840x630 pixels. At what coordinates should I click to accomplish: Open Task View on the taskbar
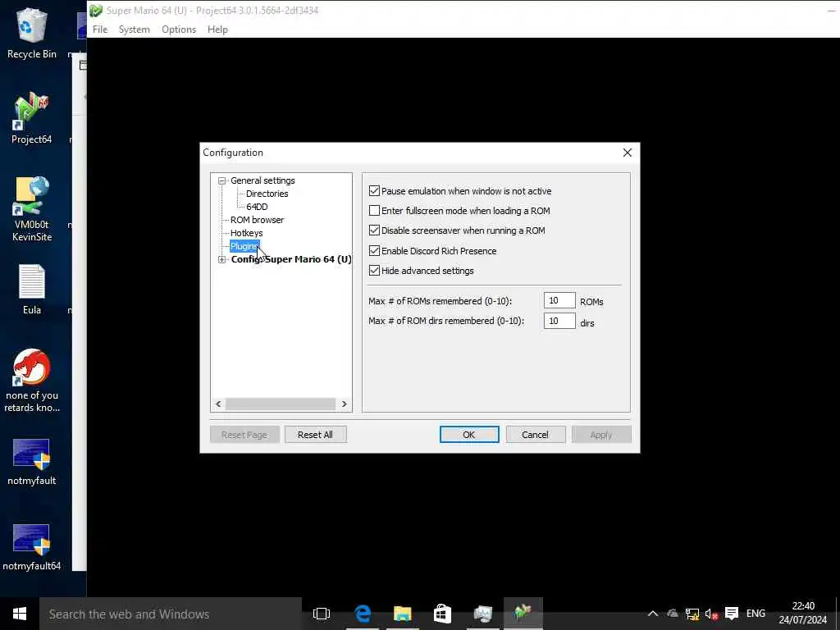(x=322, y=614)
